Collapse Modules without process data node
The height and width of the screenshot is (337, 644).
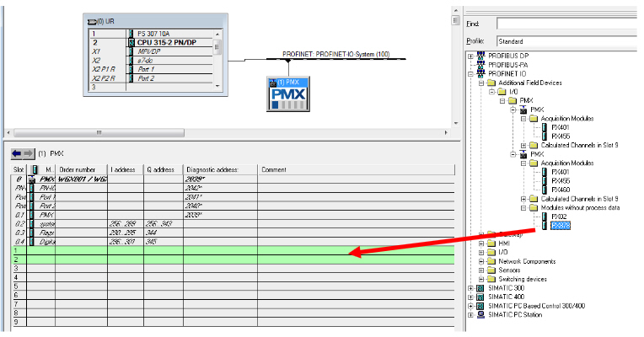pos(523,208)
